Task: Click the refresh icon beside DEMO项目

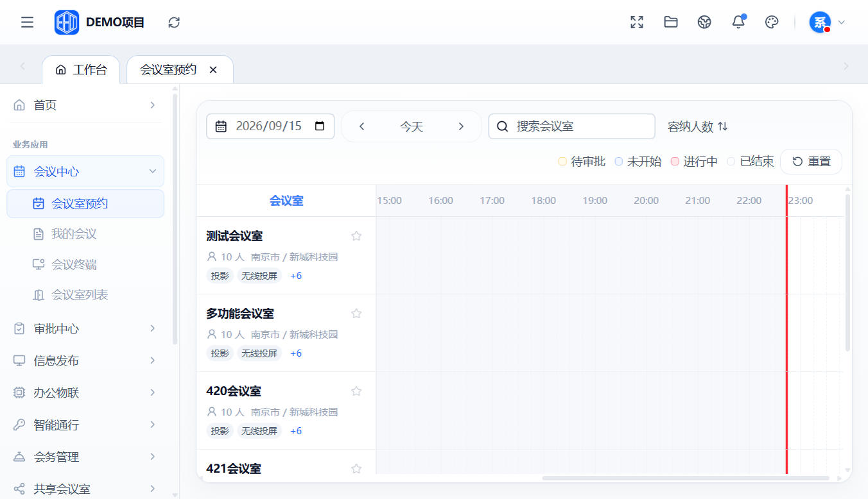Action: (x=174, y=22)
